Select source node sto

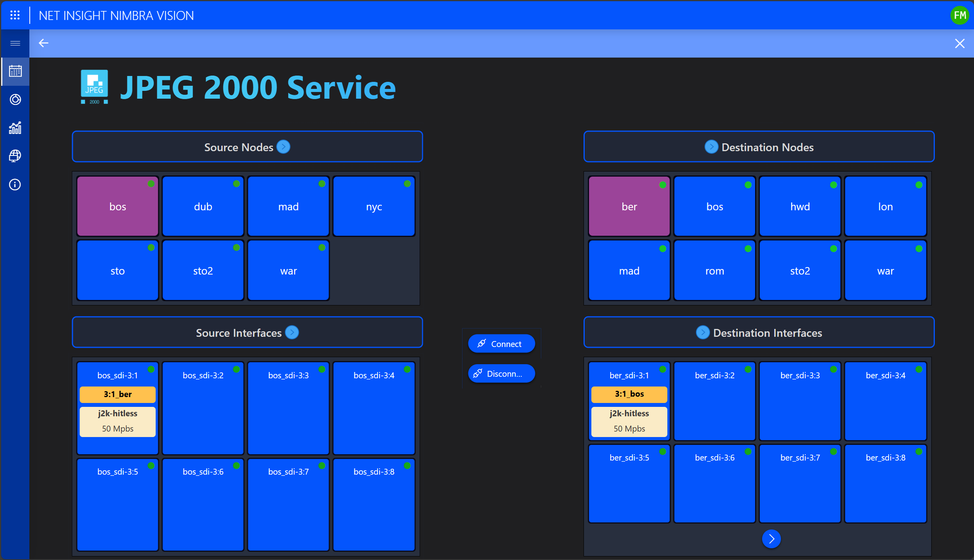pyautogui.click(x=117, y=271)
